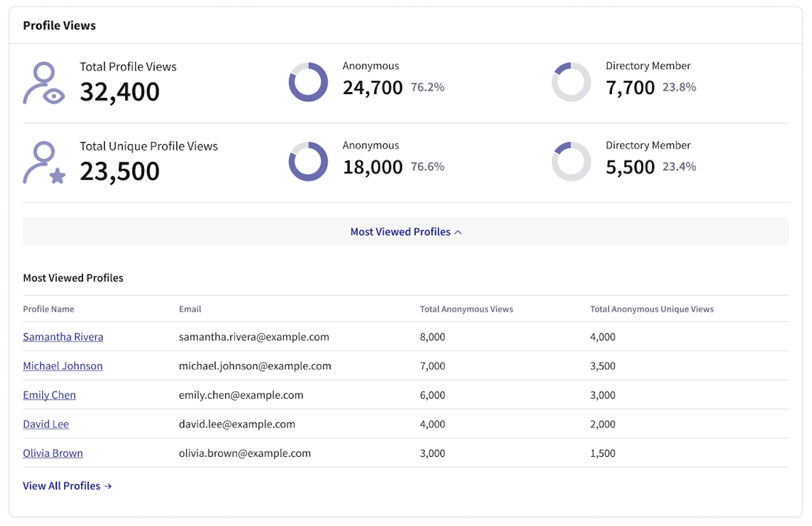Click the 7,000 views cell for Michael
Image resolution: width=812 pixels, height=526 pixels.
(x=433, y=366)
